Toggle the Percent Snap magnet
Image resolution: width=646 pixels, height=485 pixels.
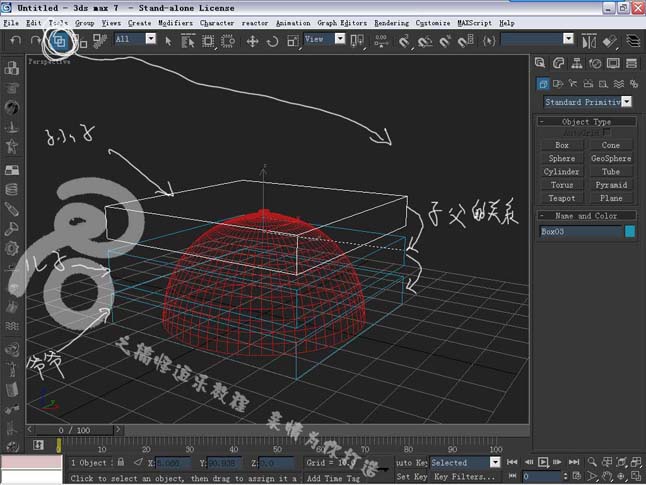(x=445, y=41)
